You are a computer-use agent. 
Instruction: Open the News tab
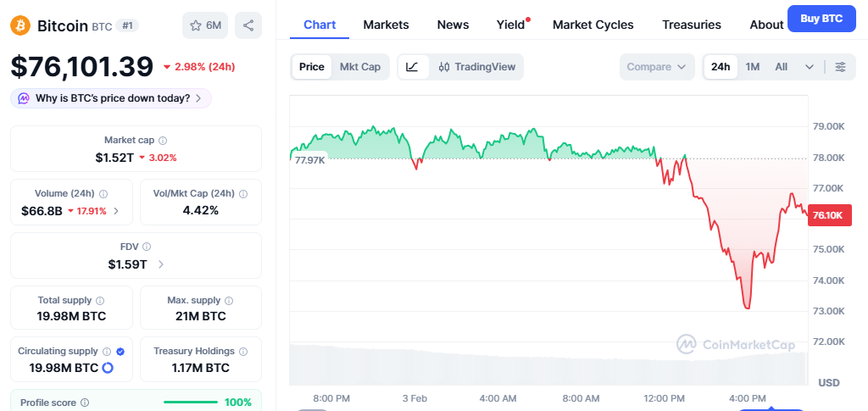(x=453, y=25)
